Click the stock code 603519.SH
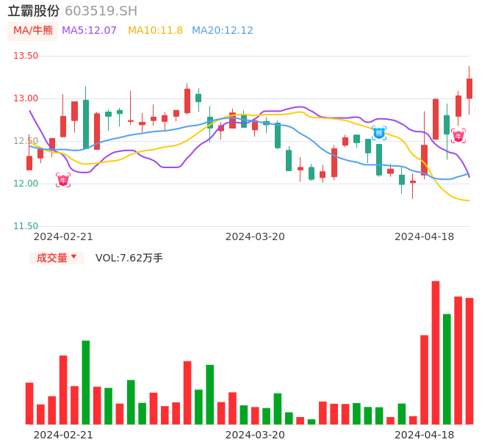Screen dimensions: 504x445 coord(101,11)
